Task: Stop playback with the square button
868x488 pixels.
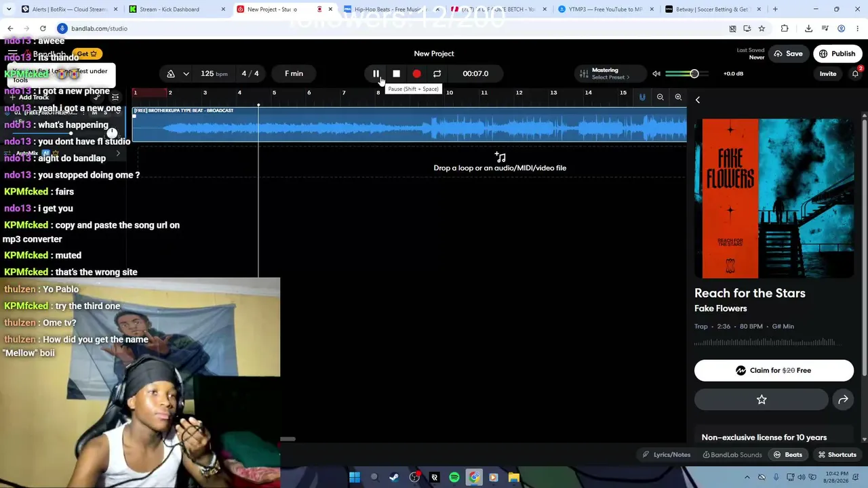Action: 396,74
